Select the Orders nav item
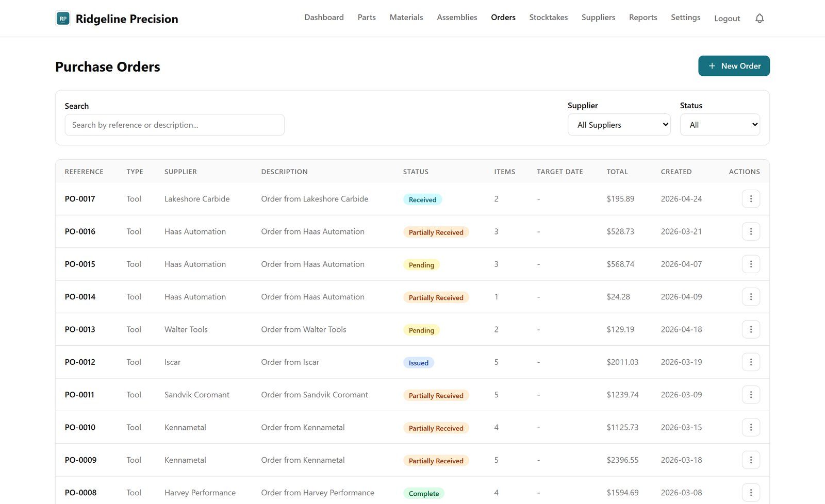This screenshot has height=504, width=825. 503,18
